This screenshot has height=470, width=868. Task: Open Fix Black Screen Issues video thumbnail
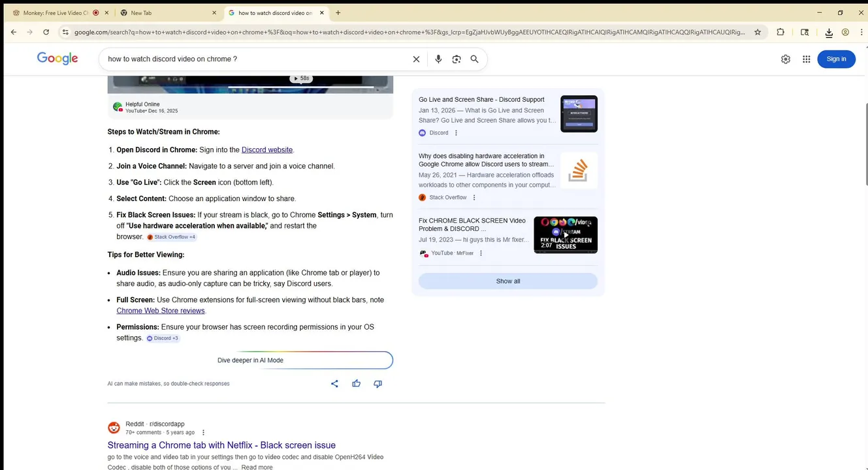[x=566, y=235]
